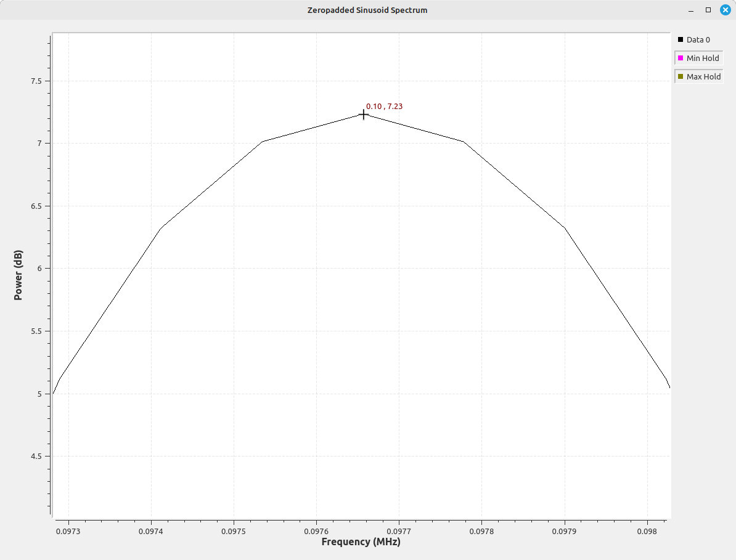Click the 0.0976 tick label on frequency axis
736x560 pixels.
click(x=316, y=530)
